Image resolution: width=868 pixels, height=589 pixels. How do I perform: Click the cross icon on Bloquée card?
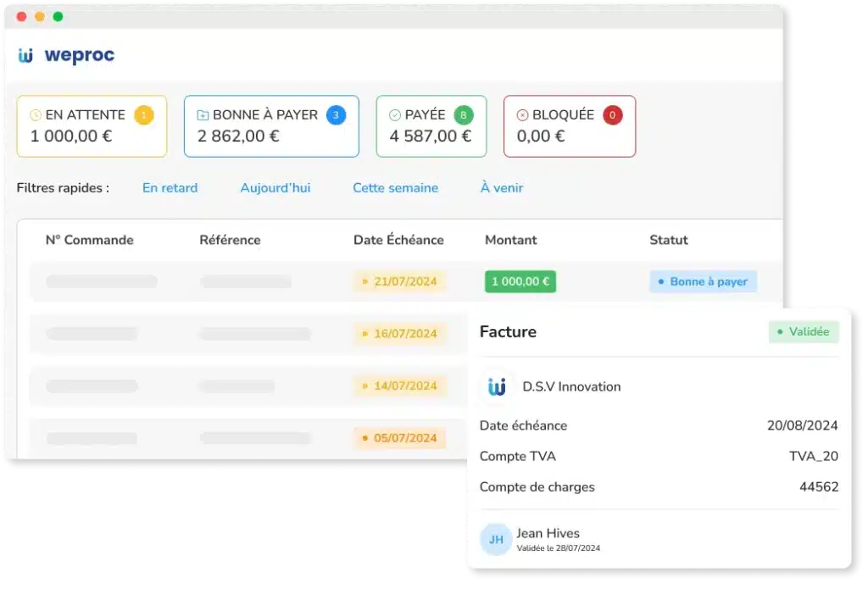click(522, 115)
